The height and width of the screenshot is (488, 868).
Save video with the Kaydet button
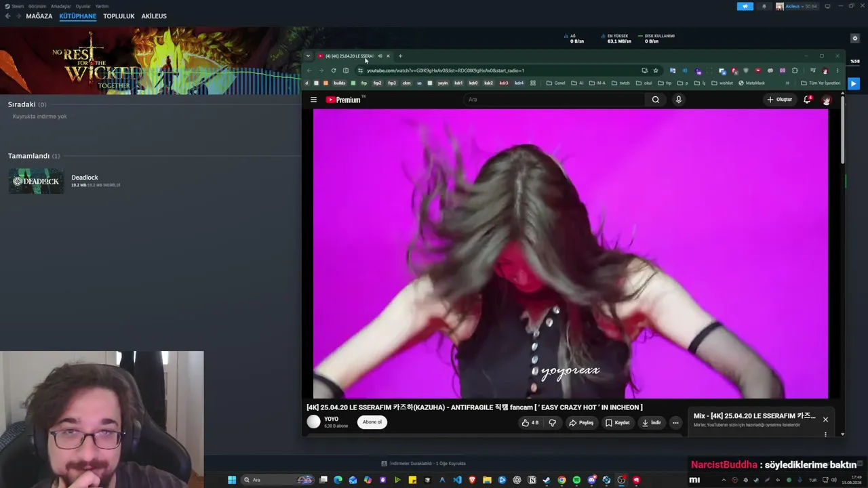[x=618, y=422]
